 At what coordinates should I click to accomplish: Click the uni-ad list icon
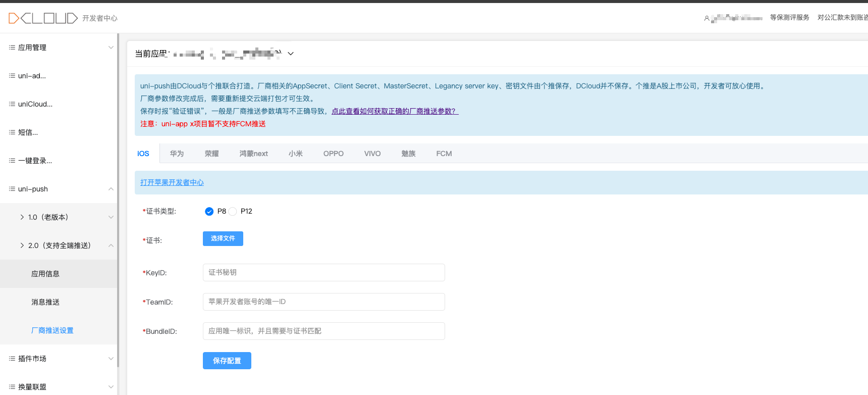(x=12, y=76)
